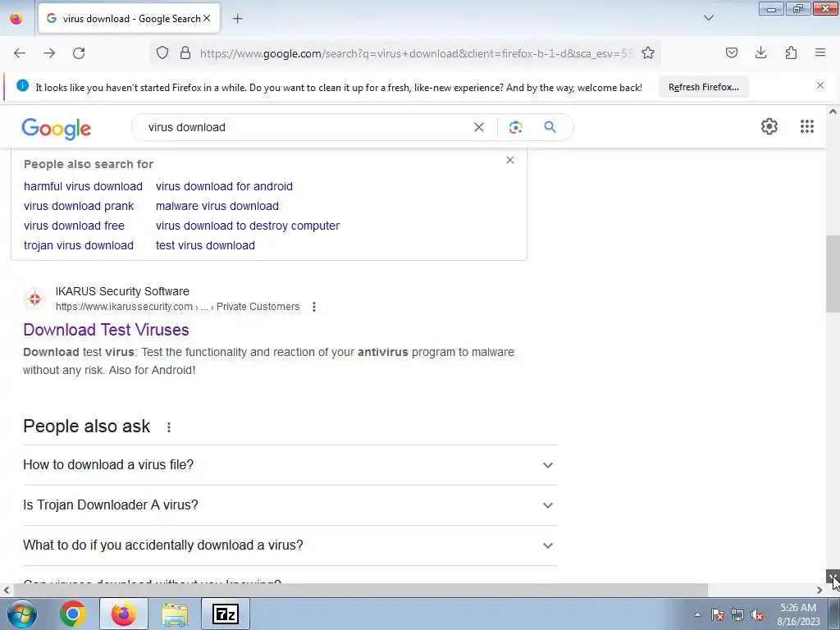The height and width of the screenshot is (630, 840).
Task: Click the browser address bar
Action: coord(416,53)
